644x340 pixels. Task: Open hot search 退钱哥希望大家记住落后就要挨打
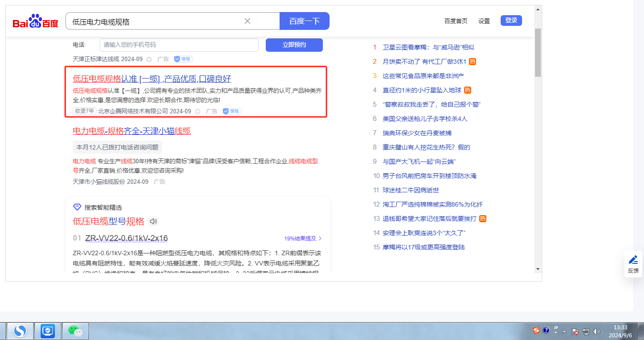tap(430, 219)
